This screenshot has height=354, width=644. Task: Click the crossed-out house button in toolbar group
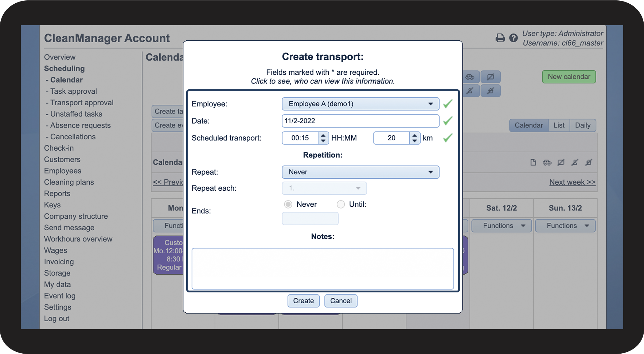491,91
